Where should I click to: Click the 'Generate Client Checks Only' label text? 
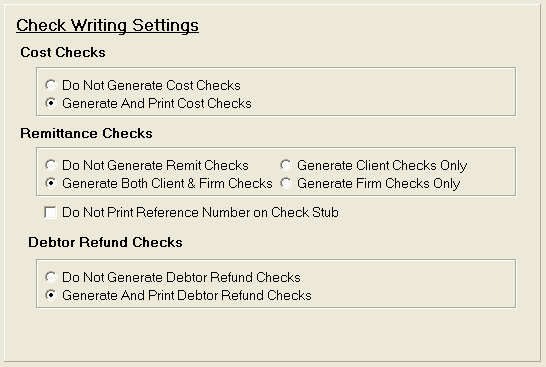tap(382, 165)
